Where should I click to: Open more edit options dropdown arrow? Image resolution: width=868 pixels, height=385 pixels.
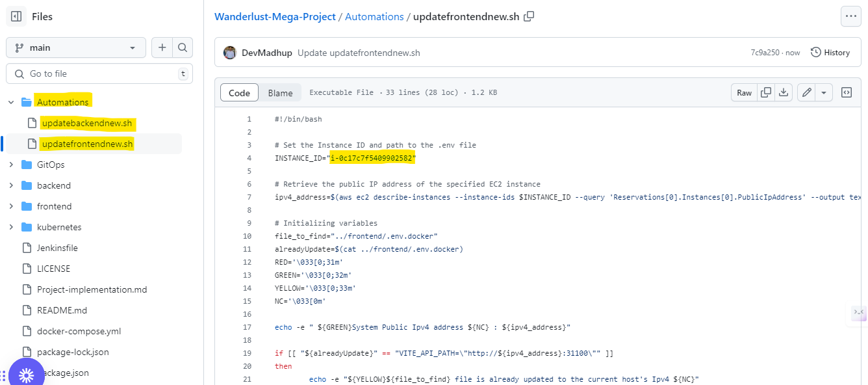[824, 92]
